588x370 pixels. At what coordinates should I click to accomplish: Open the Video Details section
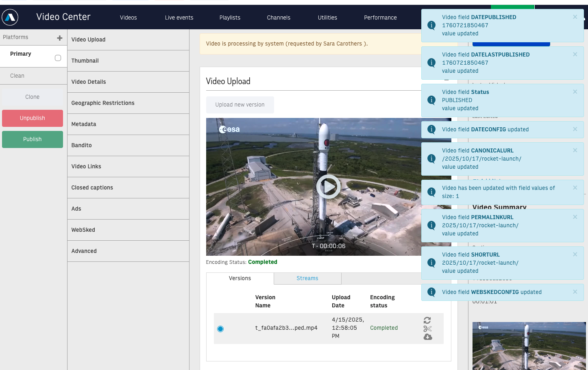coord(128,82)
